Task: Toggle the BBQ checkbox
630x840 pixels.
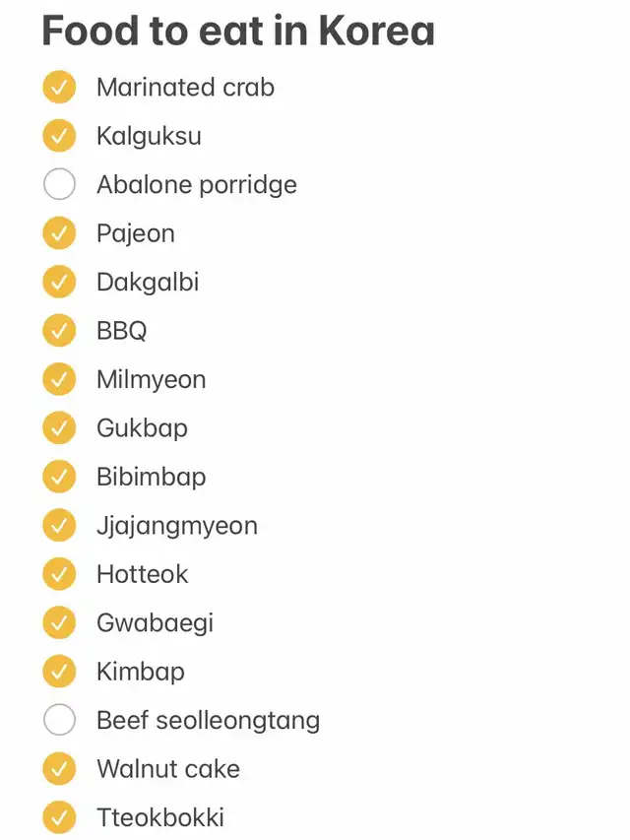Action: point(59,331)
